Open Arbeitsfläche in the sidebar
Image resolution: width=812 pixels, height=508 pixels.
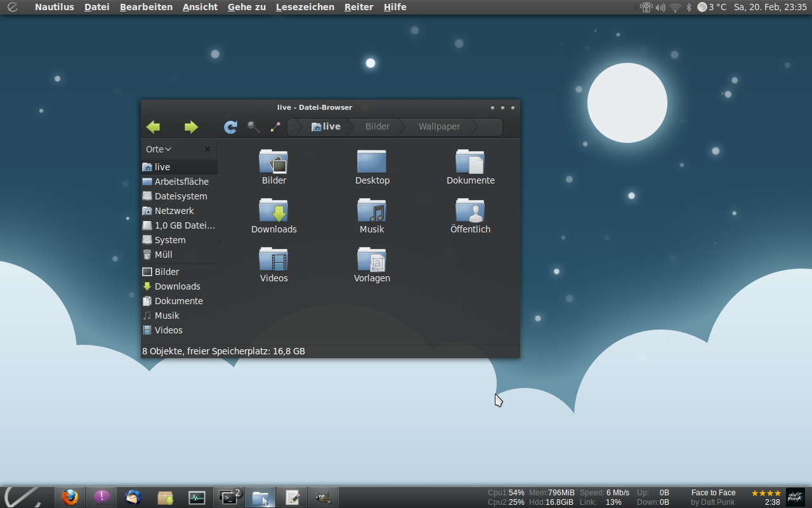coord(179,182)
